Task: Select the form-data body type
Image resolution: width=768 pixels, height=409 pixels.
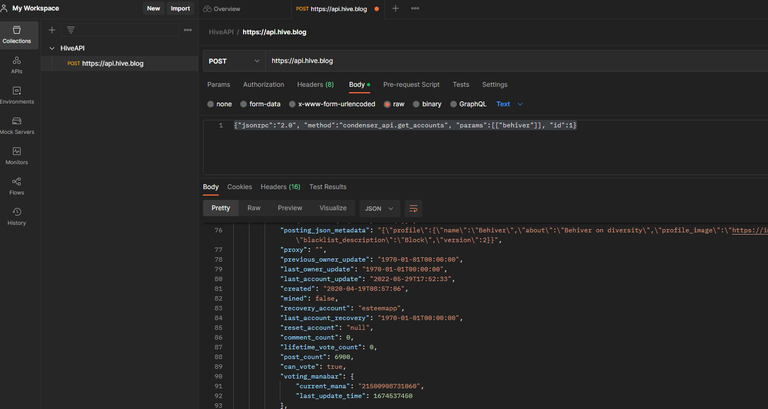Action: 260,104
